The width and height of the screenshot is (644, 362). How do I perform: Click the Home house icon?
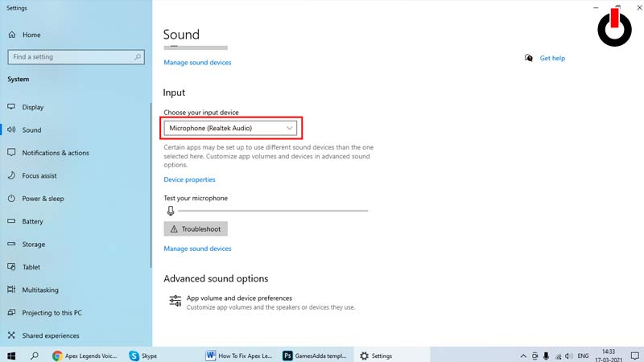[x=12, y=35]
